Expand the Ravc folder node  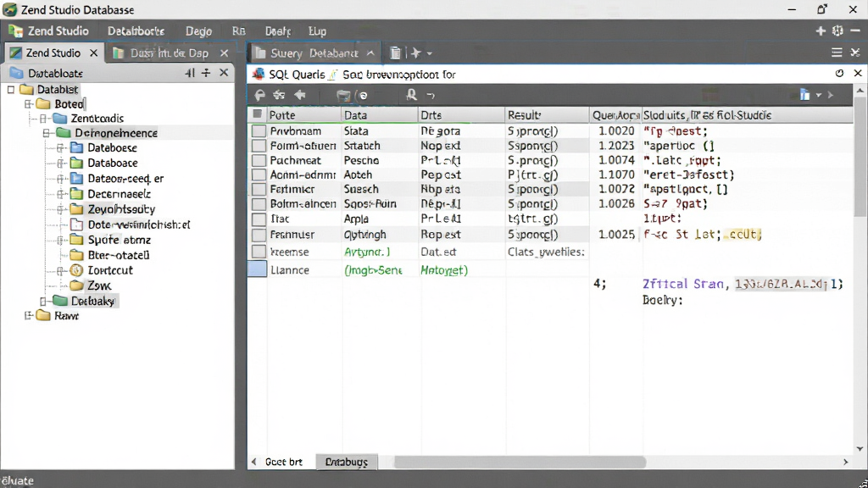click(29, 316)
